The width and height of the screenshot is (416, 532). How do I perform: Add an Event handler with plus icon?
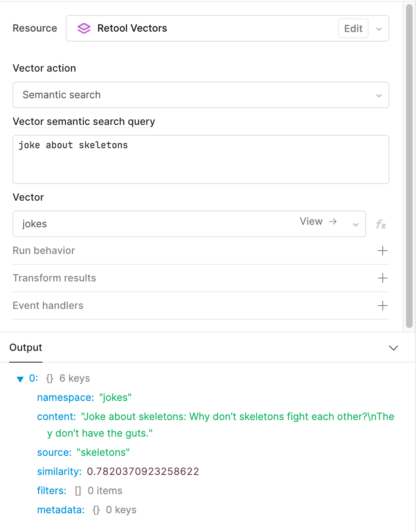click(x=382, y=306)
